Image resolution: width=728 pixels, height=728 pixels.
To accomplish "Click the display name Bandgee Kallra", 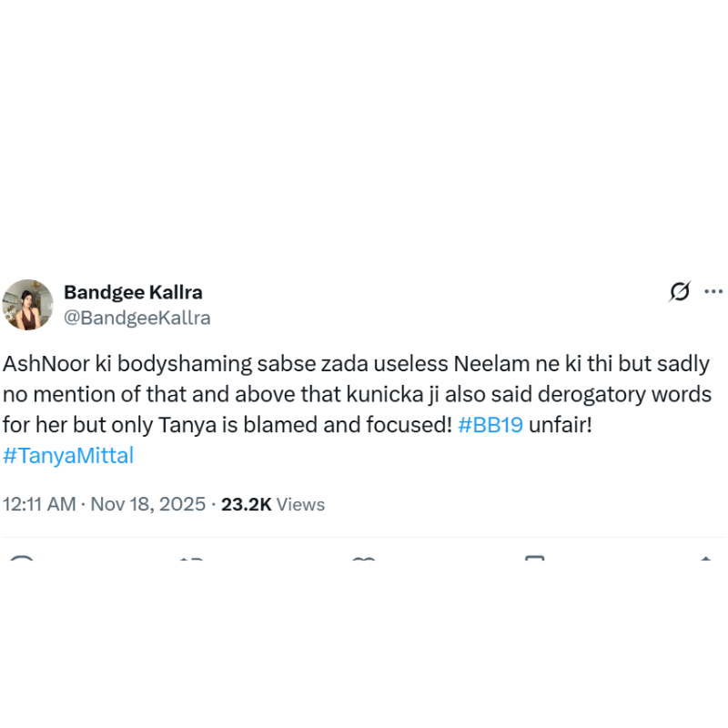I will coord(133,292).
